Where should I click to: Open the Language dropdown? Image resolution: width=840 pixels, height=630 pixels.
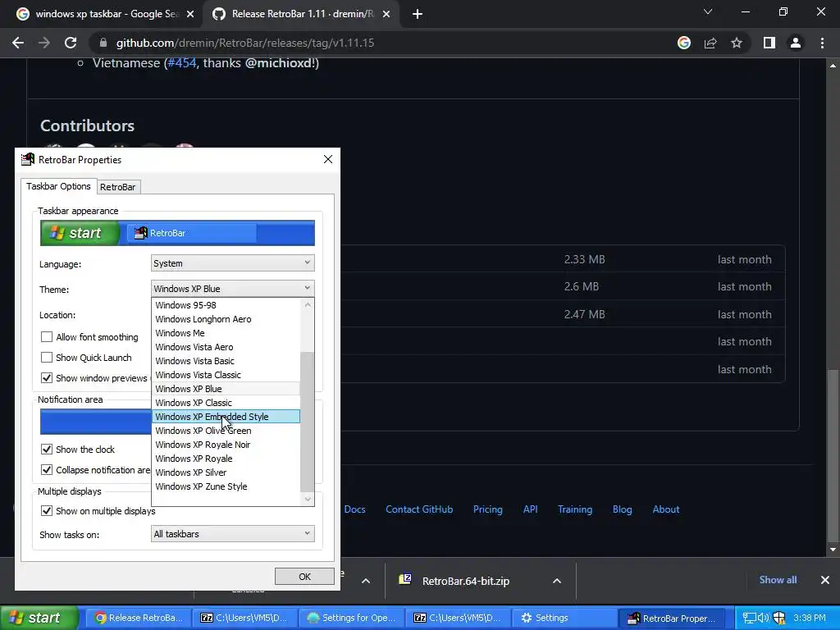point(232,263)
